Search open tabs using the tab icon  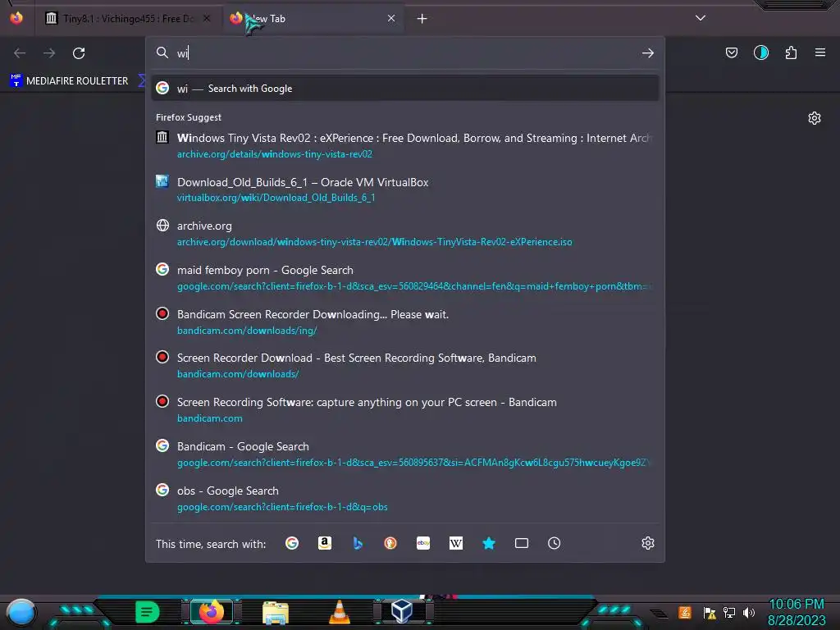point(521,543)
